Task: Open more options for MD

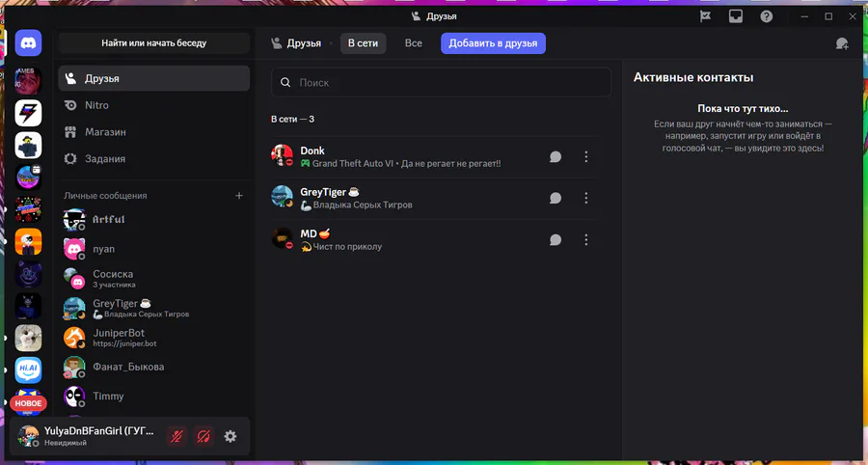Action: click(585, 239)
